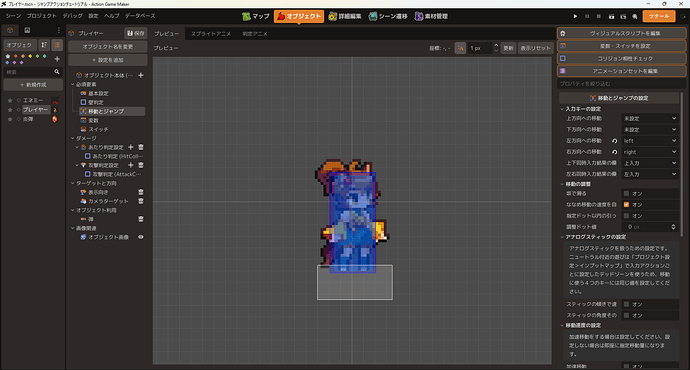Image resolution: width=690 pixels, height=370 pixels.
Task: Enable the 坂で滑る checkbox
Action: 626,194
